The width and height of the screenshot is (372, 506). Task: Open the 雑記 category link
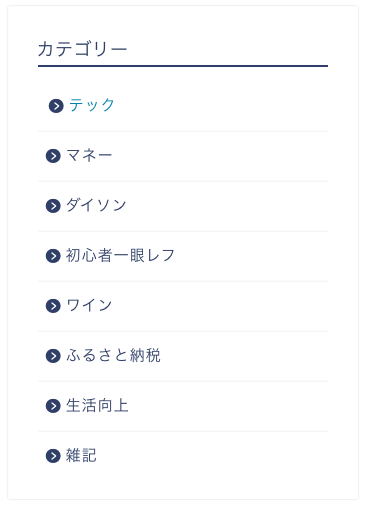click(x=81, y=455)
